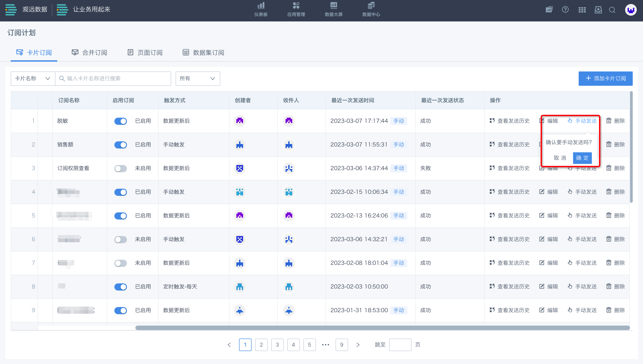Screen dimensions: 643x364
Task: Click manual send hand icon in row 6
Action: [x=570, y=239]
